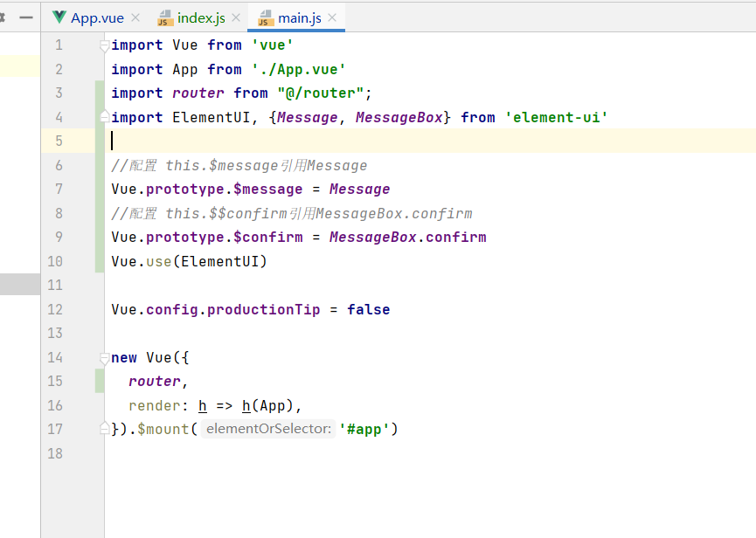Click line number 12 in the gutter
This screenshot has height=538, width=756.
[55, 309]
